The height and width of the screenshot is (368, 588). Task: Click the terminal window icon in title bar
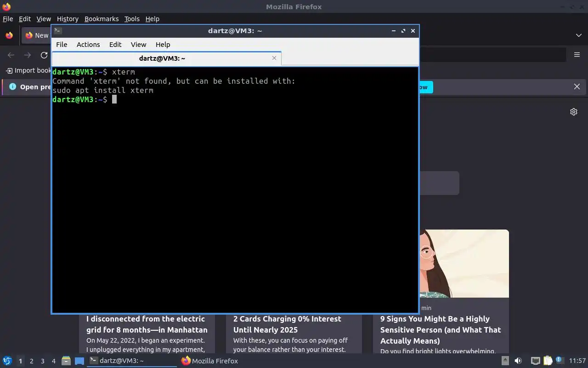point(57,31)
